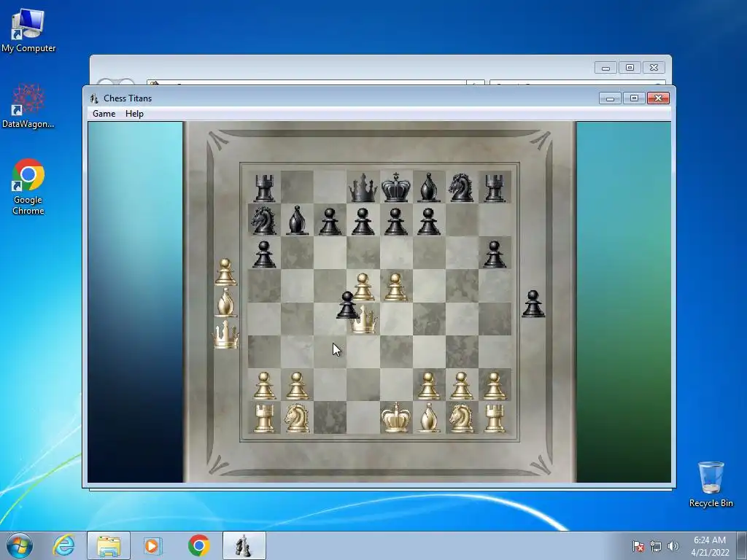Select the black pawn on a6
The image size is (747, 560).
pyautogui.click(x=264, y=254)
